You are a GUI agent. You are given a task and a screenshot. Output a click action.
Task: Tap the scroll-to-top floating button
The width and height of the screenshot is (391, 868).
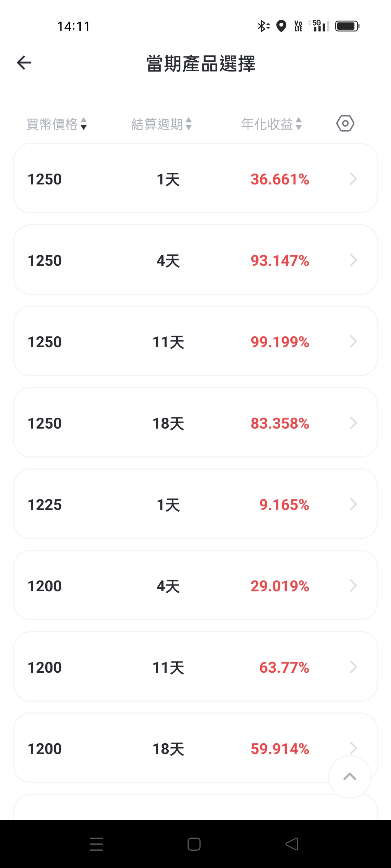pyautogui.click(x=350, y=776)
